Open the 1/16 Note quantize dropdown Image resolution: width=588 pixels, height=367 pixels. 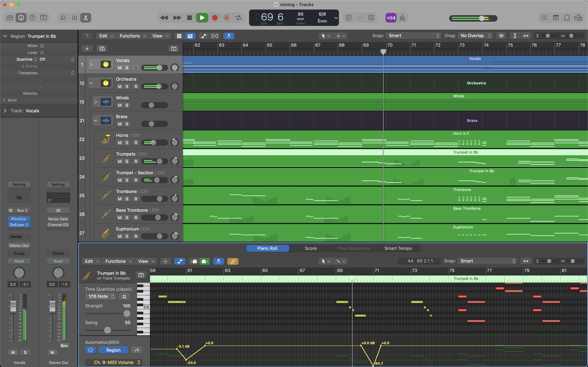(x=101, y=296)
